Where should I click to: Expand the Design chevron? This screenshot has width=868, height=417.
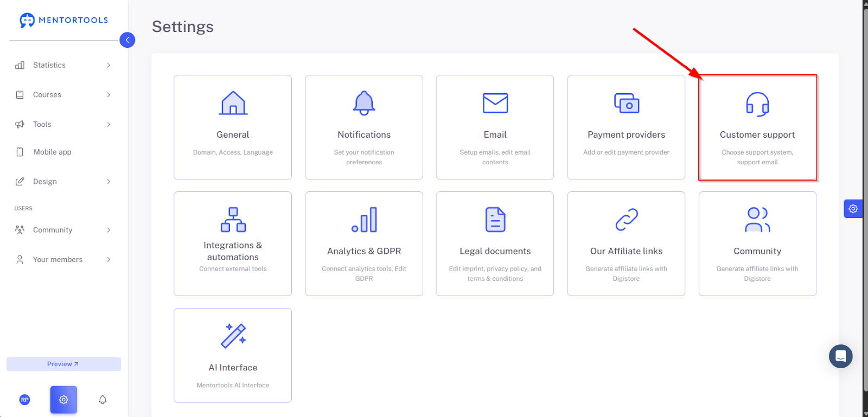108,182
